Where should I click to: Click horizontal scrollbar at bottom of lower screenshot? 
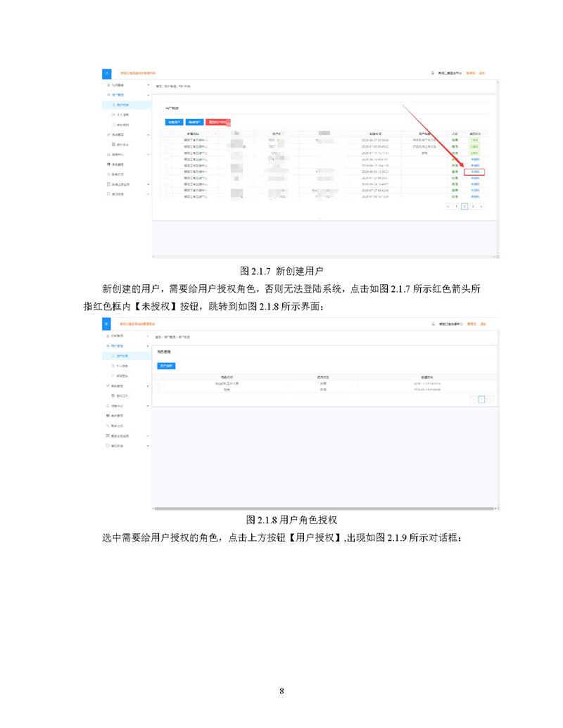tap(324, 508)
